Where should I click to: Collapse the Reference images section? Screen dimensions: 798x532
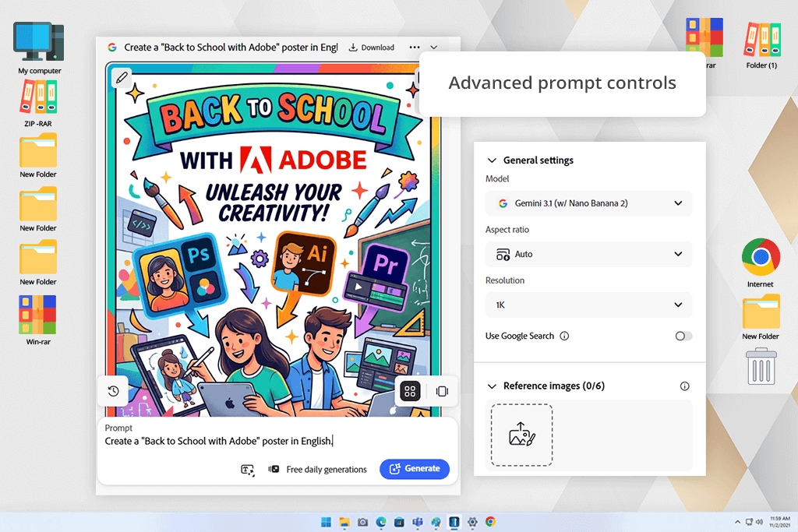point(492,386)
